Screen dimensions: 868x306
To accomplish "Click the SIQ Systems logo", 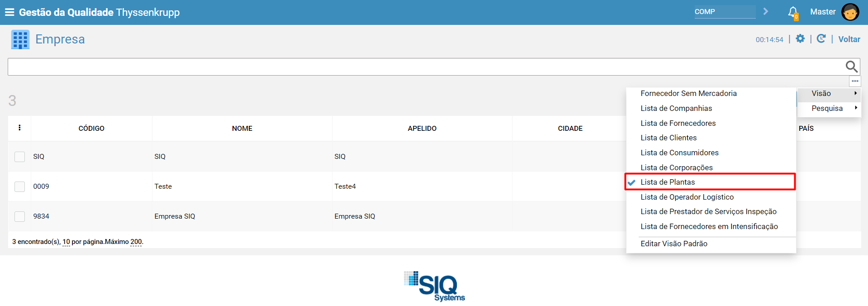I will click(434, 286).
